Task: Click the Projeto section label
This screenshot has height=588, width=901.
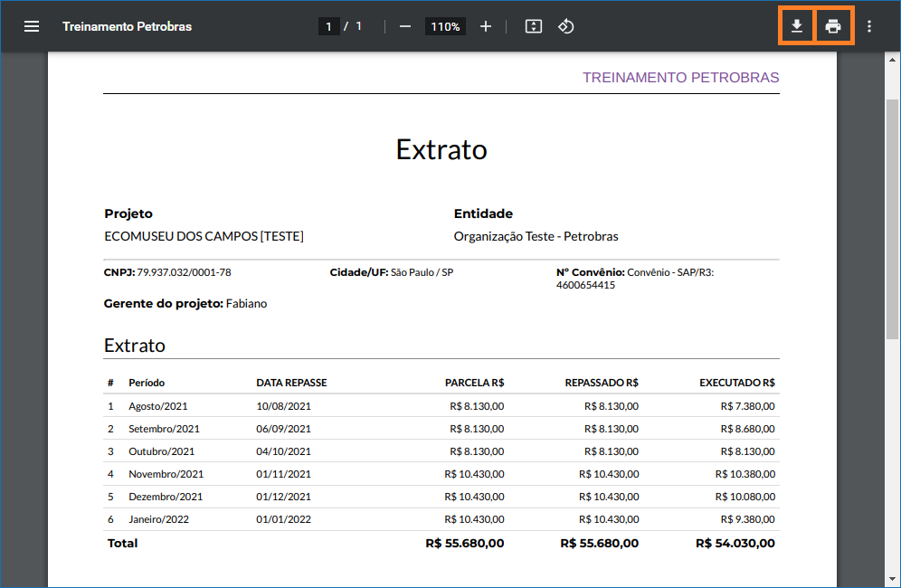Action: (128, 213)
